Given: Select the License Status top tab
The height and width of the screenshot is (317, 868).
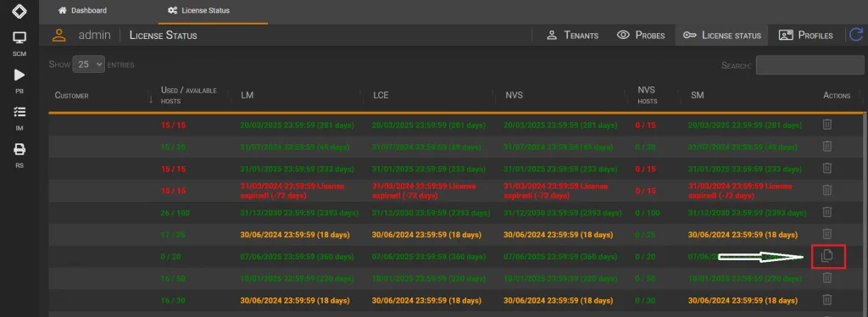Looking at the screenshot, I should coord(198,10).
